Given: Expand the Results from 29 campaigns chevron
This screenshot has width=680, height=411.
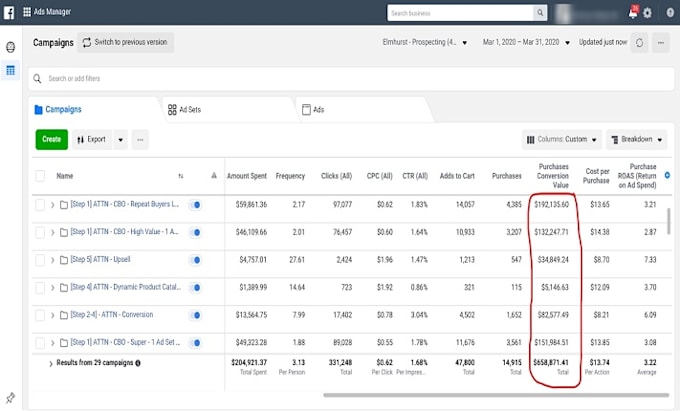Looking at the screenshot, I should pos(51,363).
